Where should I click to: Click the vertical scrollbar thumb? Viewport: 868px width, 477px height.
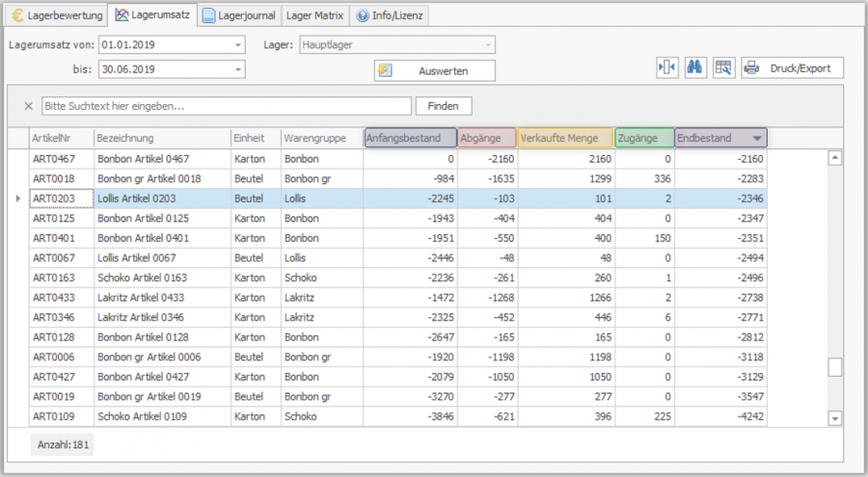835,367
